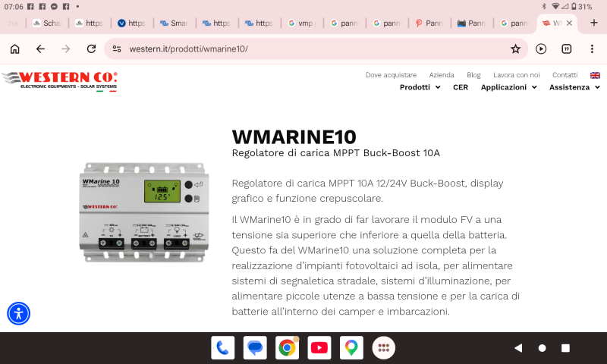The width and height of the screenshot is (607, 364).
Task: Launch the Phone app from dock
Action: click(x=222, y=348)
